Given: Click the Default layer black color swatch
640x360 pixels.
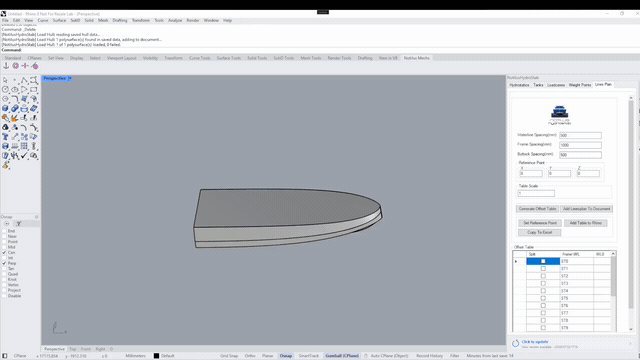Looking at the screenshot, I should tap(156, 356).
